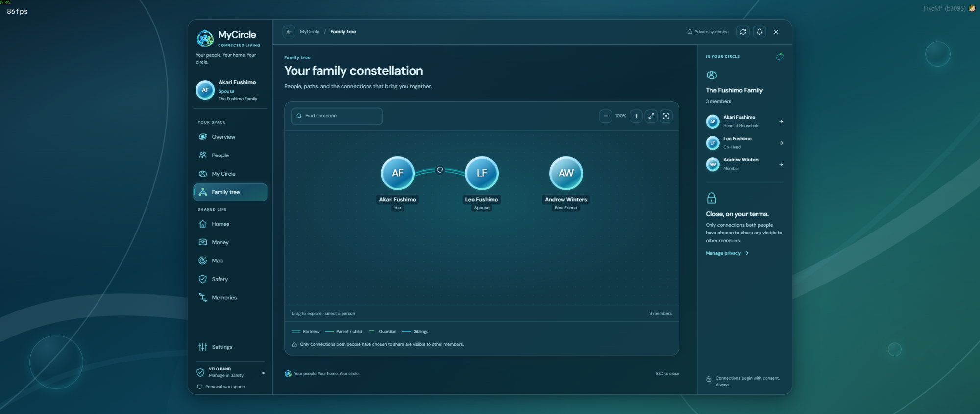The image size is (980, 414).
Task: Open Memories section
Action: point(230,298)
